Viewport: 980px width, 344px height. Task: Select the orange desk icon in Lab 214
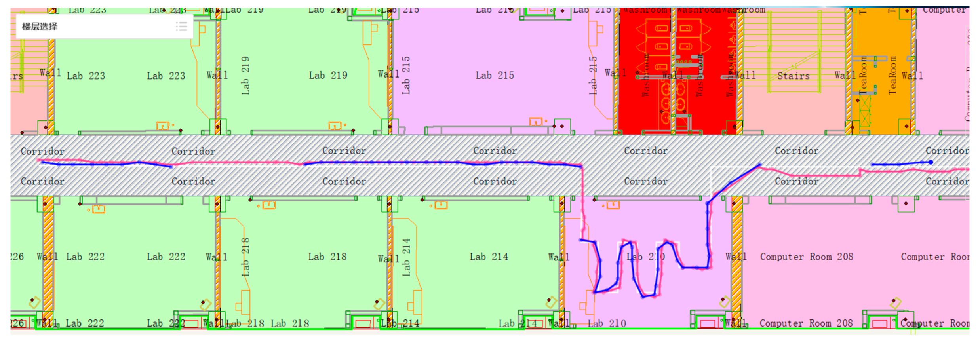(441, 205)
